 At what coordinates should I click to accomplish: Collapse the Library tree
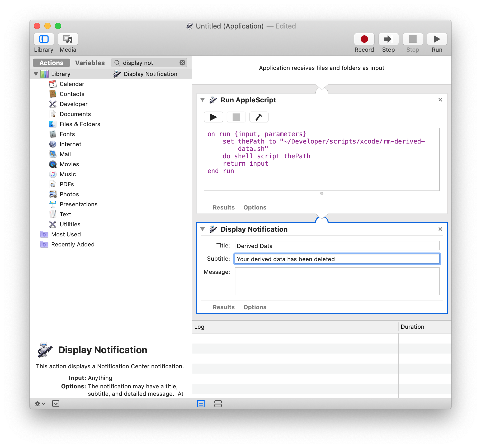click(x=36, y=74)
